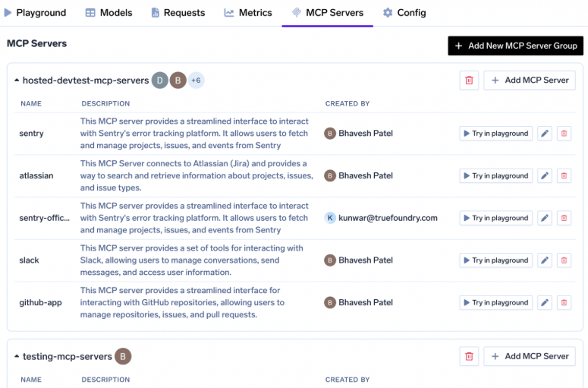Screen dimensions: 588x388
Task: Show the +6 additional collaborators
Action: [196, 80]
